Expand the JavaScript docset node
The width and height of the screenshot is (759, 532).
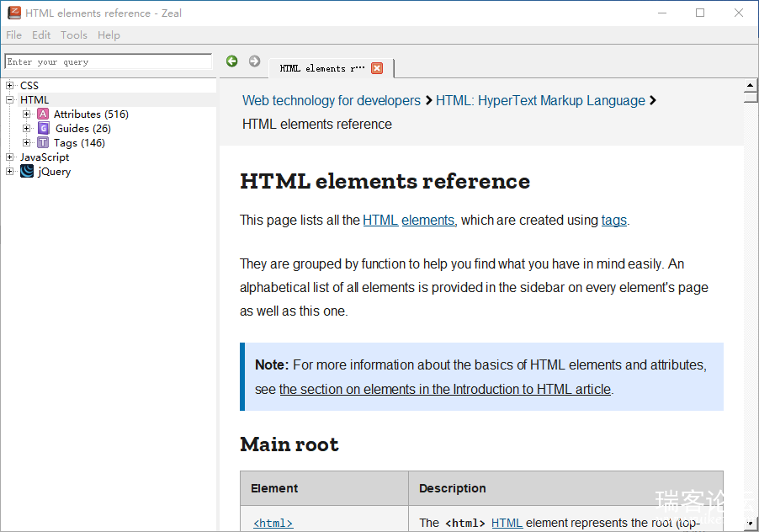[10, 157]
